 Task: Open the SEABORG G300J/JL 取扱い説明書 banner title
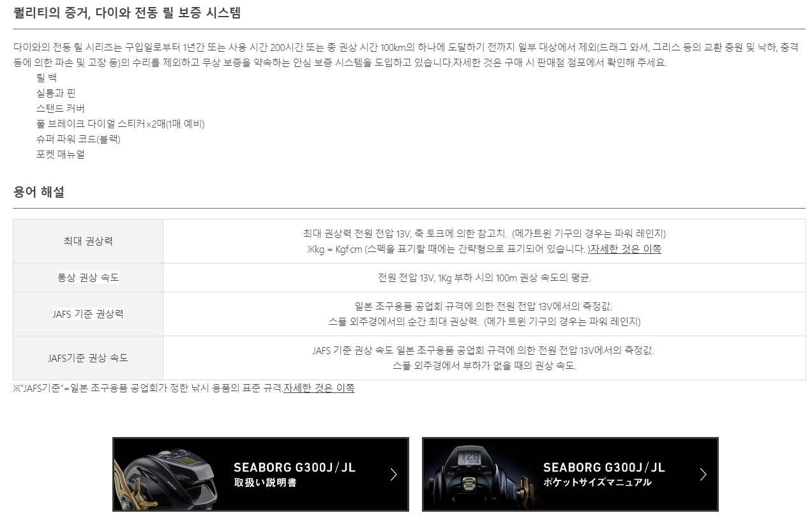tap(294, 474)
